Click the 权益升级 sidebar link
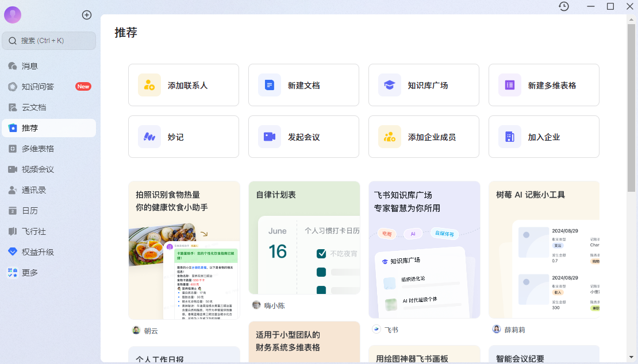The width and height of the screenshot is (638, 364). pos(38,252)
